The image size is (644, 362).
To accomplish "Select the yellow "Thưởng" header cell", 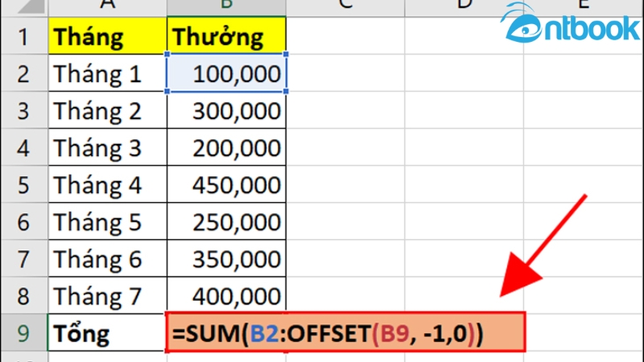I will click(x=226, y=36).
